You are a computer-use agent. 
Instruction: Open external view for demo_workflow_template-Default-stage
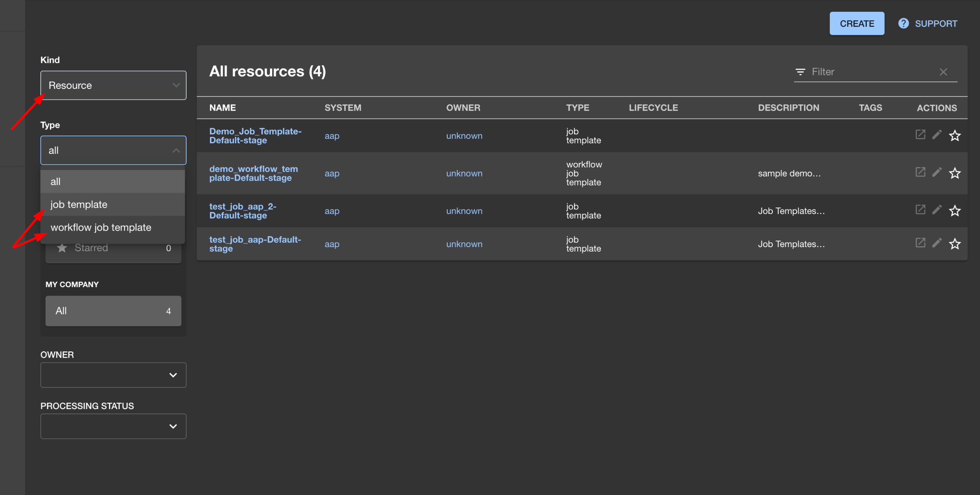920,173
